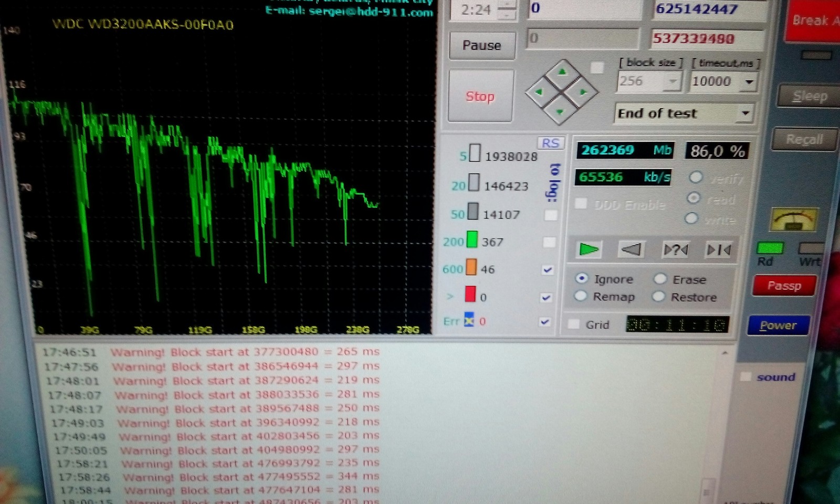Click the Wrt indicator
Screen dimensions: 840x504
[x=812, y=248]
